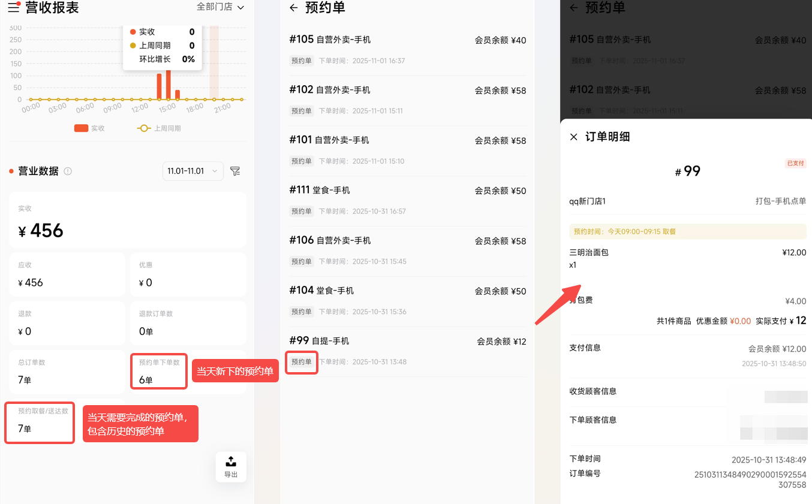Toggle the 实收 chart legend item

coord(89,128)
